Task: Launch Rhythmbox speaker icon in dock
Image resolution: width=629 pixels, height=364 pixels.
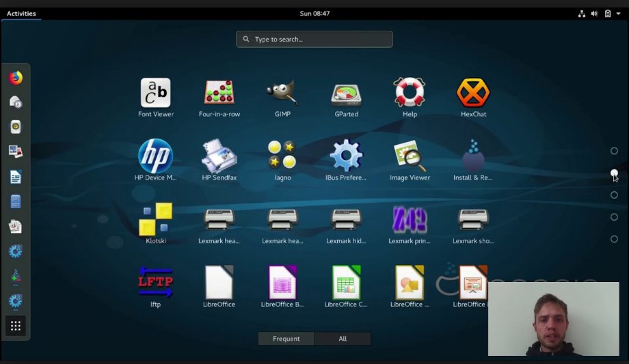Action: (16, 127)
